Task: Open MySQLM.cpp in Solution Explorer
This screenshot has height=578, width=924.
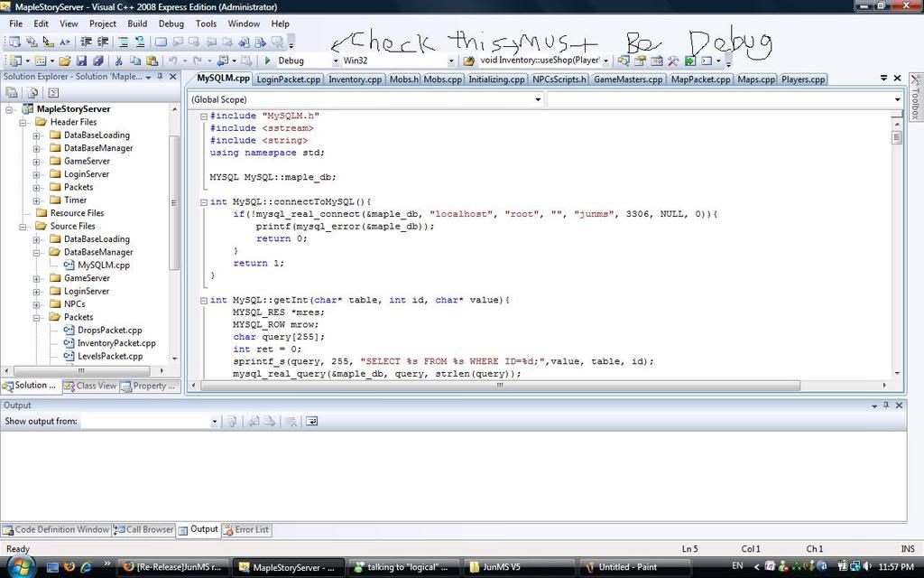Action: click(x=103, y=265)
